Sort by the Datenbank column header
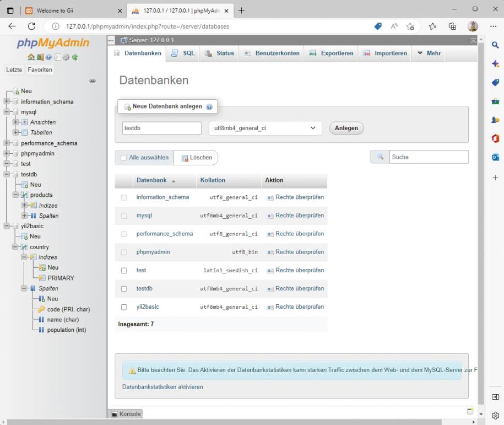The width and height of the screenshot is (504, 425). pos(151,180)
